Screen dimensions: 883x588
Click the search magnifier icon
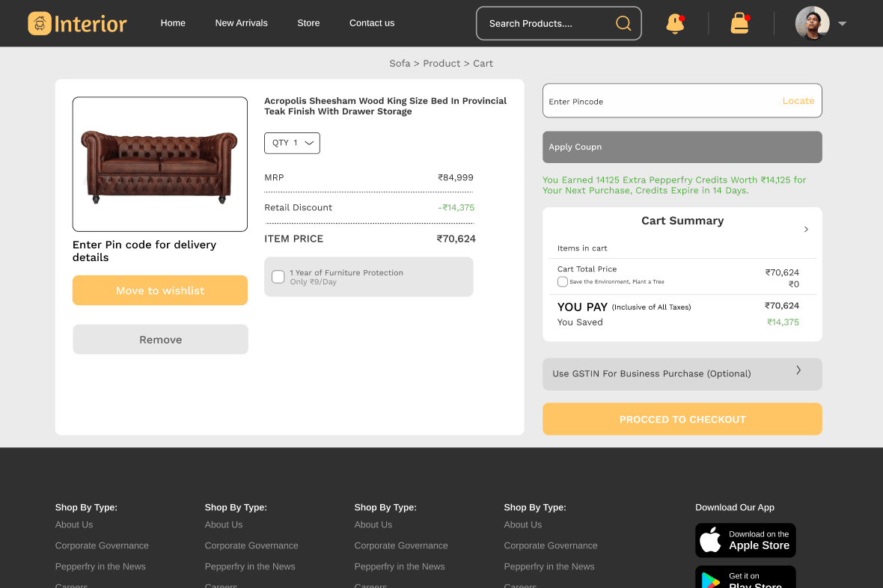(x=623, y=23)
